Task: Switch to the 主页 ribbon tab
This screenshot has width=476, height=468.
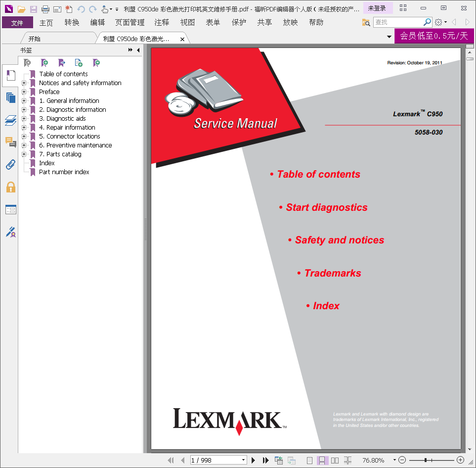Action: (x=46, y=22)
